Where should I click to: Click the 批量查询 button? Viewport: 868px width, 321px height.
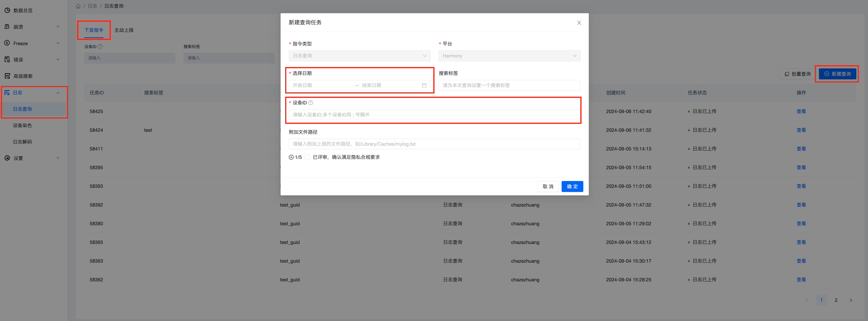(797, 74)
